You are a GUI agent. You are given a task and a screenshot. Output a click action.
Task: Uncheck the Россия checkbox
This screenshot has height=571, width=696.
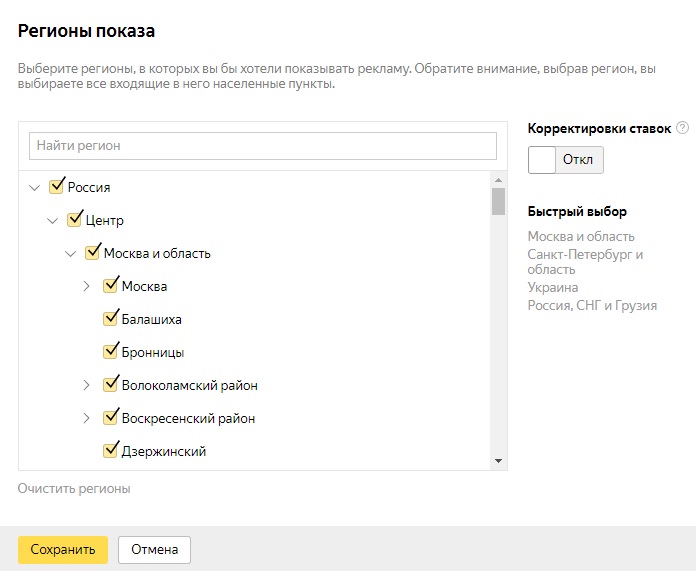(x=56, y=186)
